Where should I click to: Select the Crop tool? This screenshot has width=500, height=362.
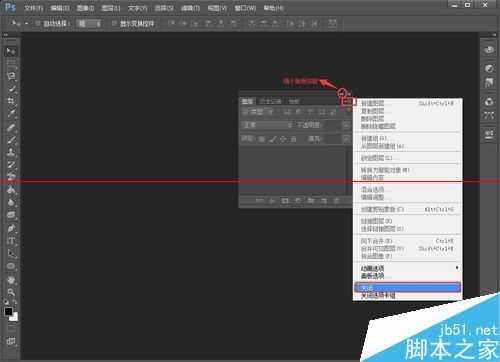pyautogui.click(x=11, y=101)
